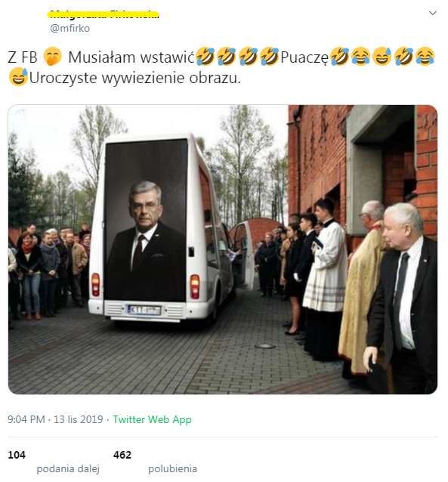Click the tweet timestamp 9:04 PM
Image resolution: width=448 pixels, height=482 pixels.
tap(26, 419)
